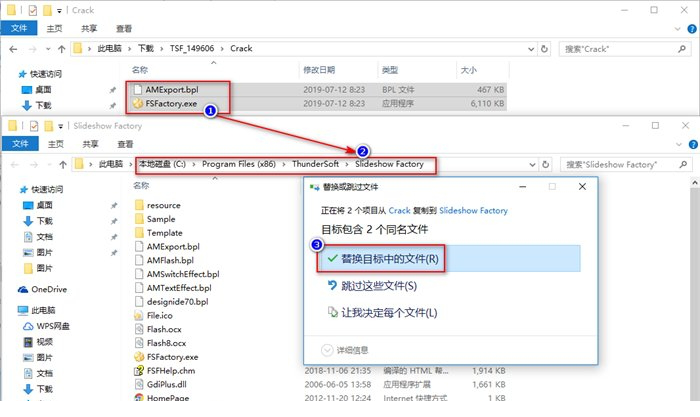This screenshot has width=700, height=417.
Task: Select the FSFactory.exe file in Crack folder
Action: [171, 102]
